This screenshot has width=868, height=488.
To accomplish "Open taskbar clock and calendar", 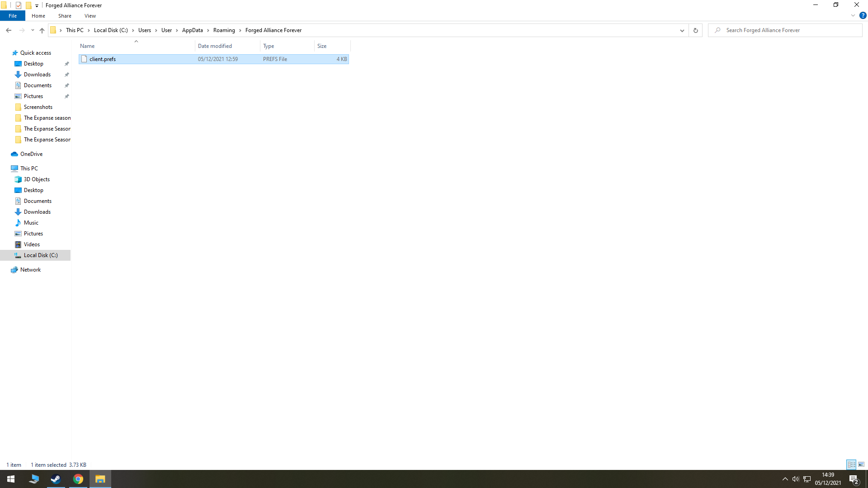I will point(828,479).
